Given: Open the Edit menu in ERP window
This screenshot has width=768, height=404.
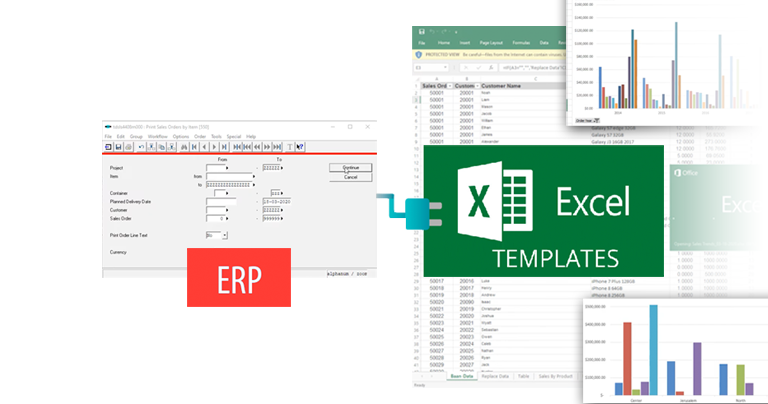Looking at the screenshot, I should point(120,137).
